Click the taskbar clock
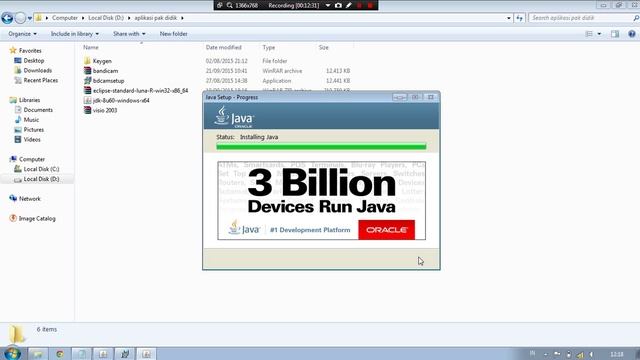 coord(617,354)
